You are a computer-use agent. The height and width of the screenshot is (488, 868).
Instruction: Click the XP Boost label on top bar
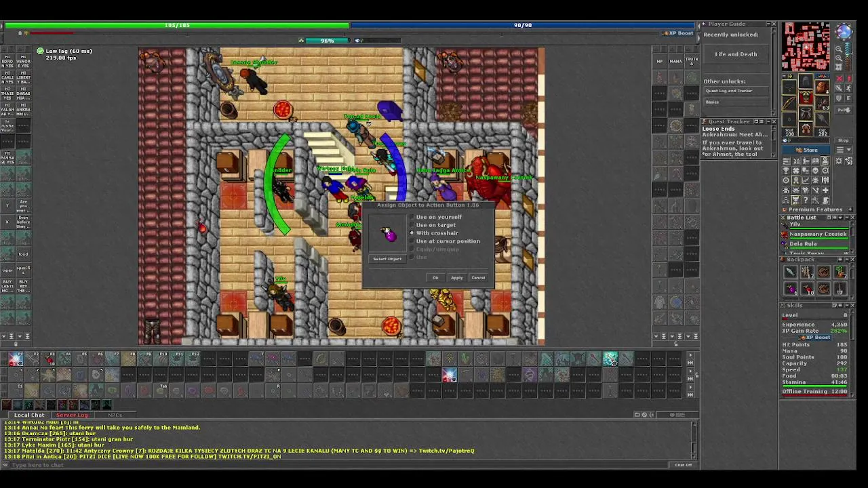678,33
